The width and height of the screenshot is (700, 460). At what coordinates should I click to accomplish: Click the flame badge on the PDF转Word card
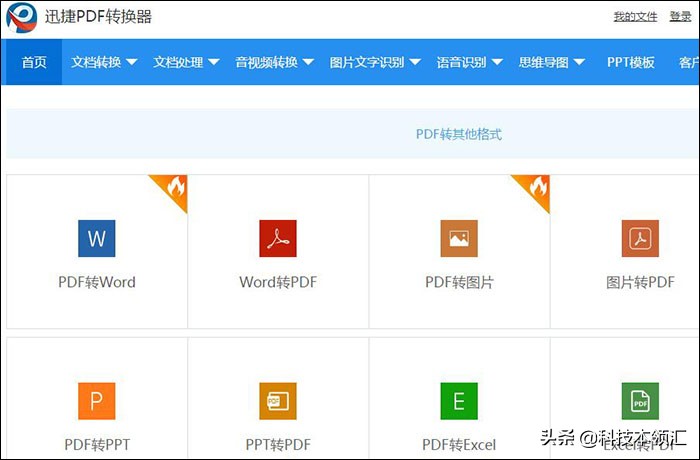[174, 188]
